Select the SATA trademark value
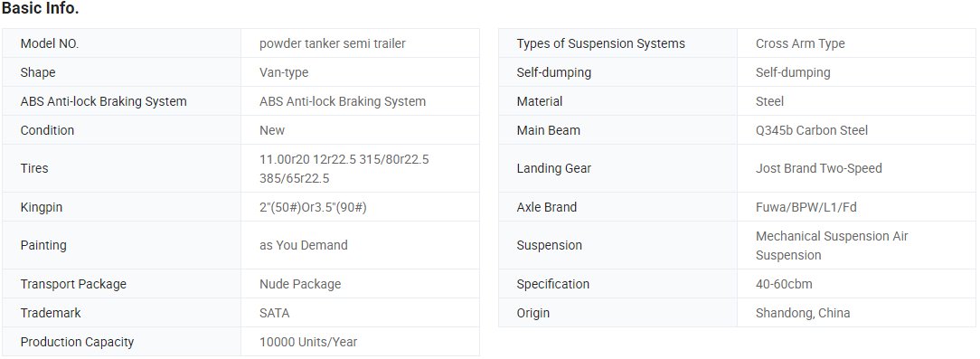The width and height of the screenshot is (980, 359). coord(274,313)
